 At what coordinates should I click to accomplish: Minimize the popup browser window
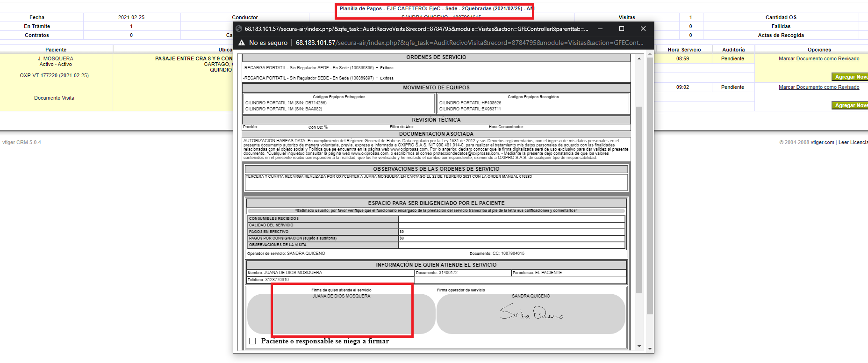(600, 29)
